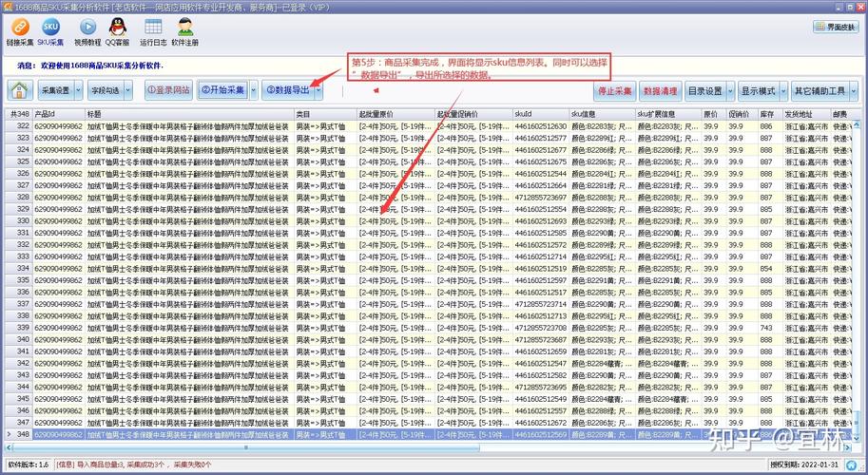Click the ①登录网站 button
Screen dimensions: 868x475
click(x=168, y=91)
